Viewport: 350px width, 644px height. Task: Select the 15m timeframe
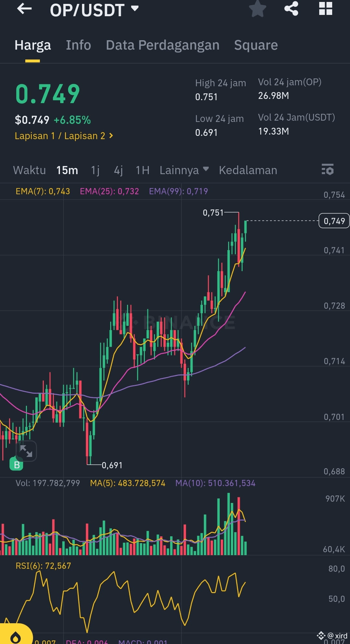click(x=67, y=170)
